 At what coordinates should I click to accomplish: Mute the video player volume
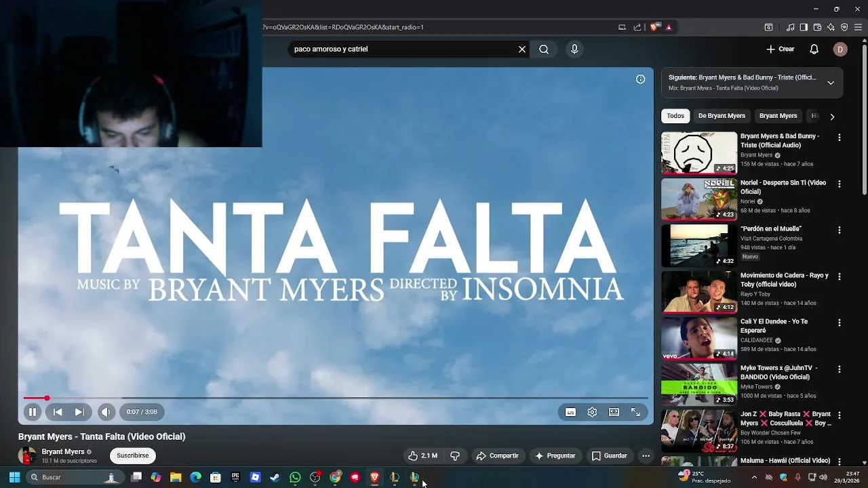coord(106,412)
